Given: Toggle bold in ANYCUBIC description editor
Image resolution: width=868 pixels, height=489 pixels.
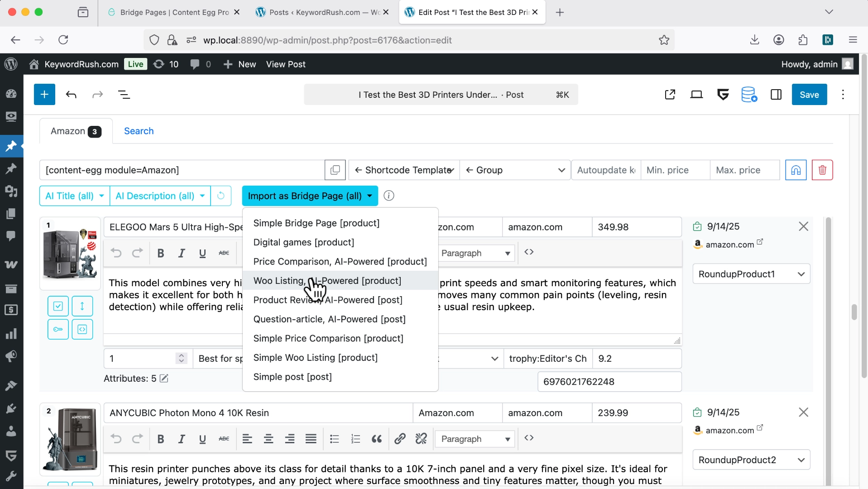Looking at the screenshot, I should tap(160, 439).
